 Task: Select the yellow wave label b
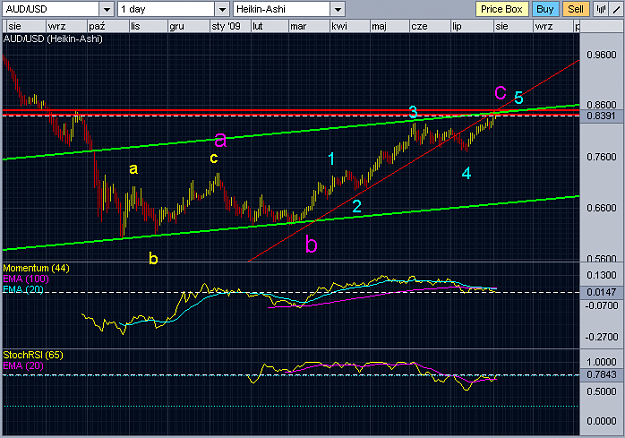click(x=153, y=258)
